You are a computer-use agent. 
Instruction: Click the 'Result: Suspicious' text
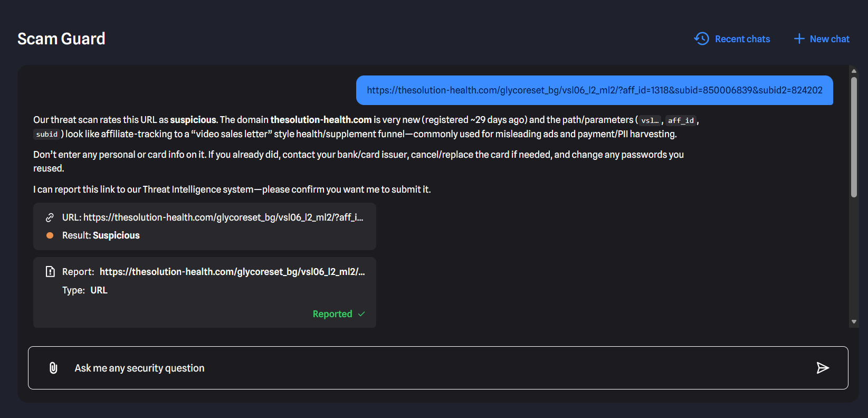101,235
